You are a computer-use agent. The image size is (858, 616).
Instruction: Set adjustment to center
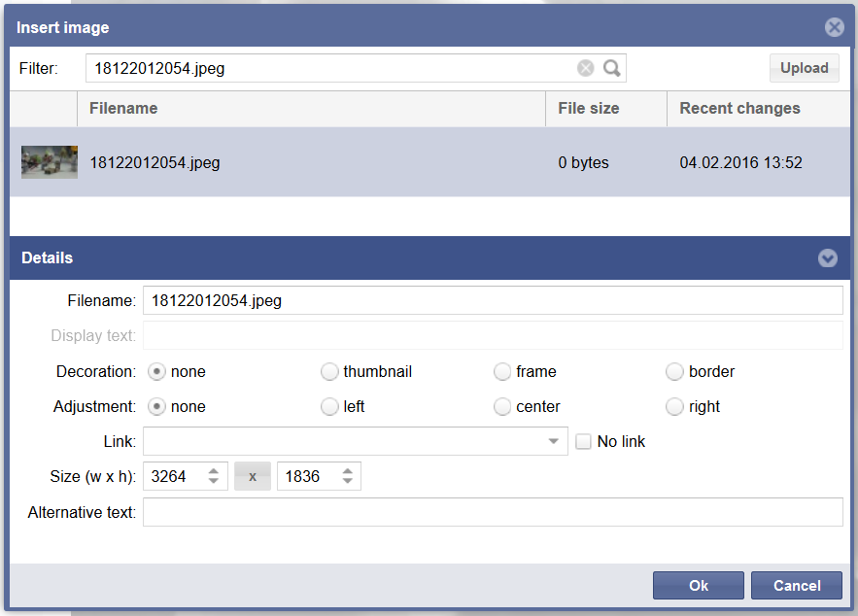click(x=502, y=406)
